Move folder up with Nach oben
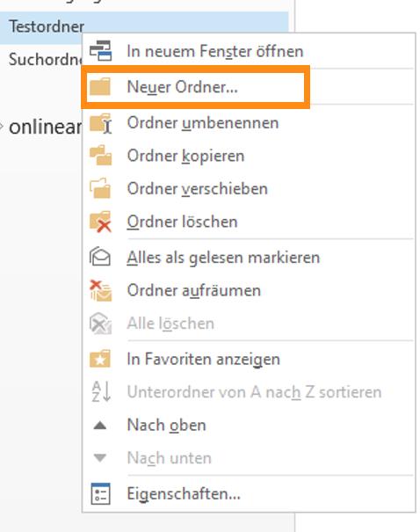This screenshot has height=532, width=420. click(249, 425)
